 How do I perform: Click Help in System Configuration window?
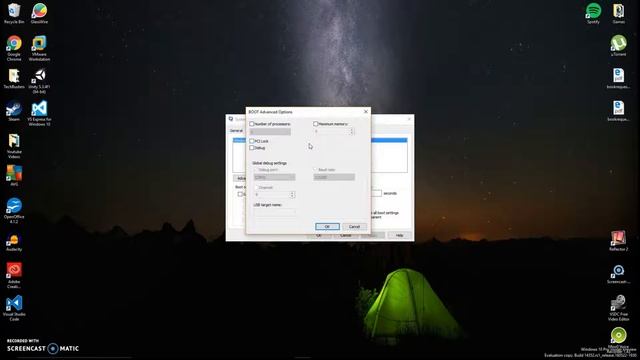(399, 236)
